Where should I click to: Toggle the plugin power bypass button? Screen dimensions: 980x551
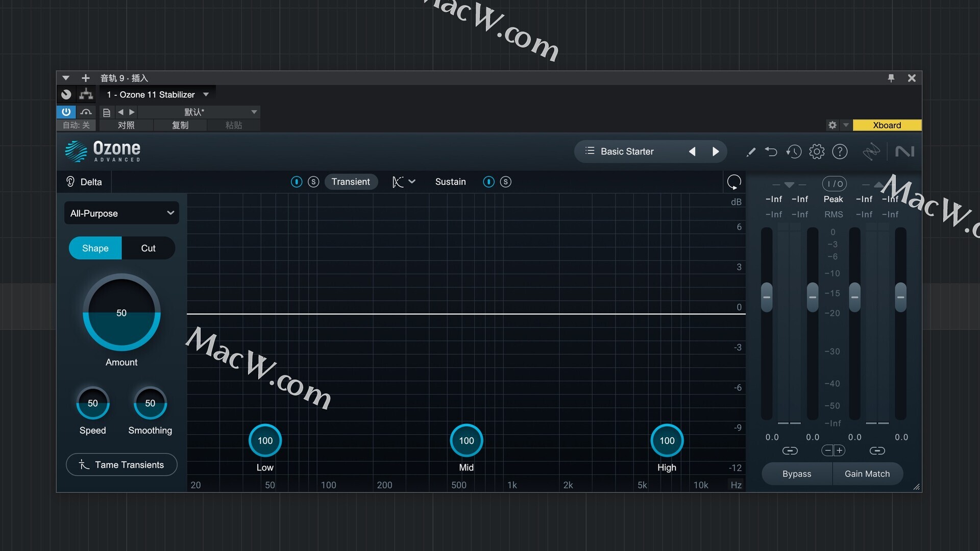66,112
